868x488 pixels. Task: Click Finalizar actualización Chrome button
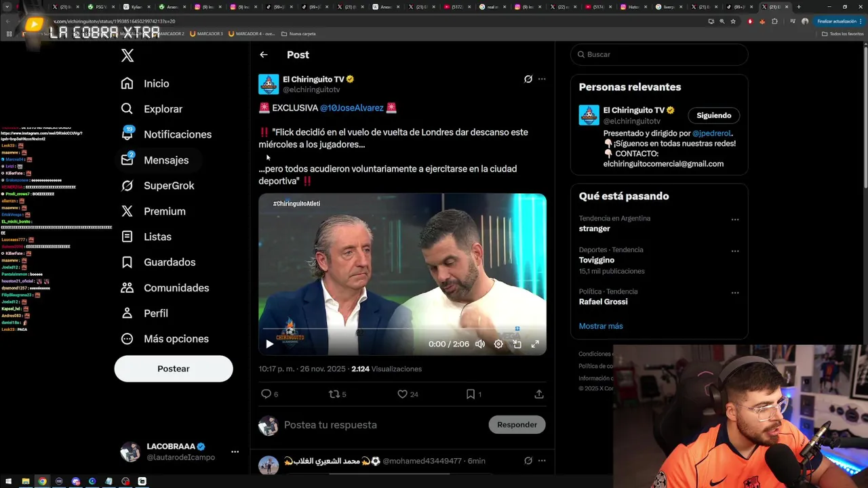(x=838, y=22)
